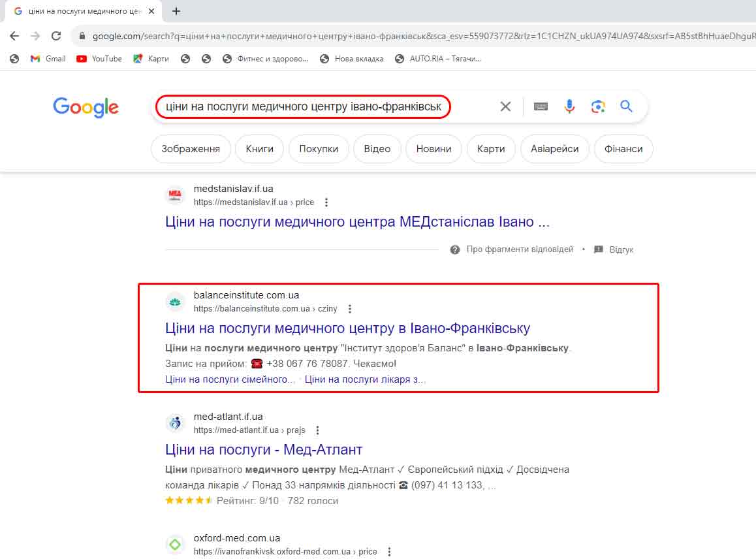The image size is (756, 559).
Task: Click the oxford-med.com.ua site name
Action: coord(237,538)
